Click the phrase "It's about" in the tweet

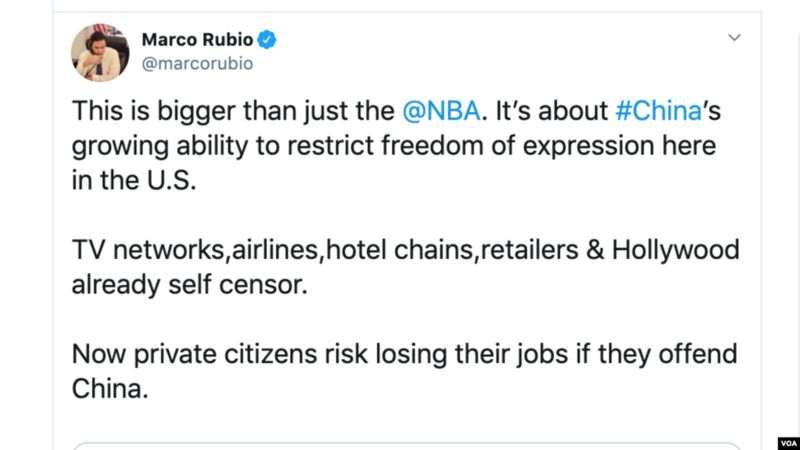pyautogui.click(x=552, y=111)
